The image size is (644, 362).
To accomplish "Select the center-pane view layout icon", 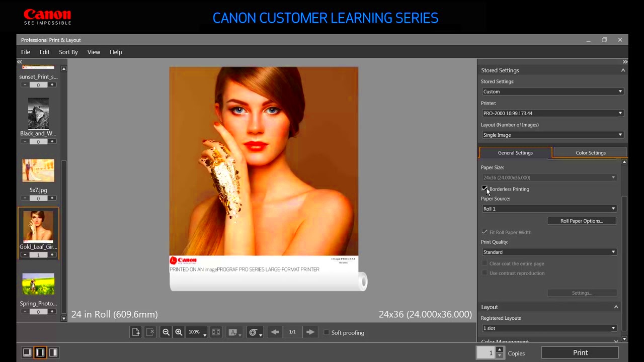I will coord(40,352).
